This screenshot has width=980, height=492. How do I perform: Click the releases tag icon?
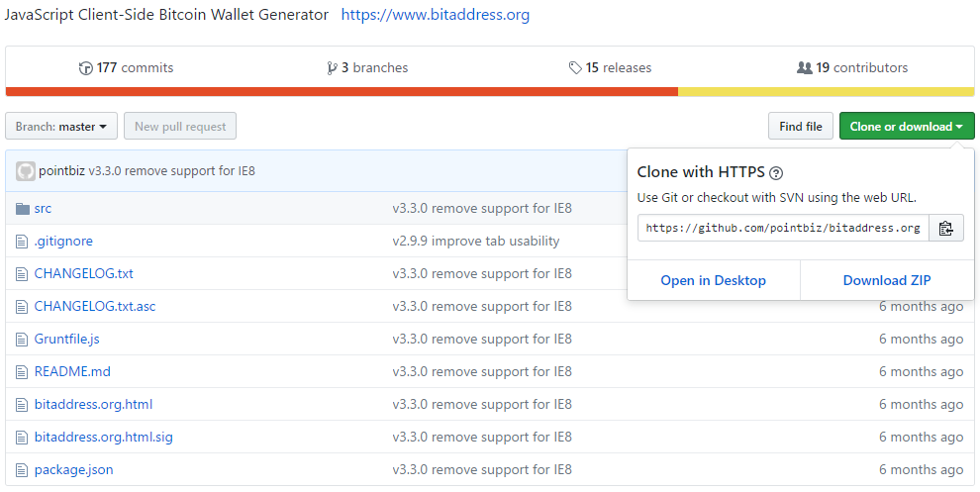pos(575,68)
